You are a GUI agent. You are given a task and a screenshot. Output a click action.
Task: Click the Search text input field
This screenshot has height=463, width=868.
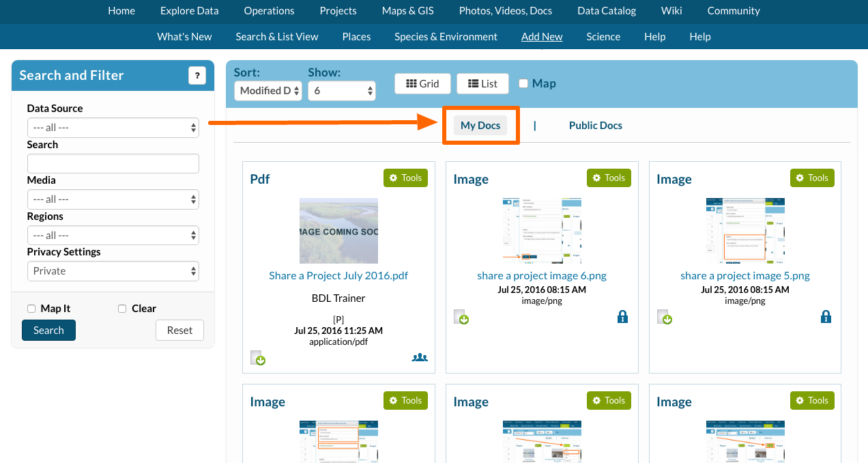point(113,164)
